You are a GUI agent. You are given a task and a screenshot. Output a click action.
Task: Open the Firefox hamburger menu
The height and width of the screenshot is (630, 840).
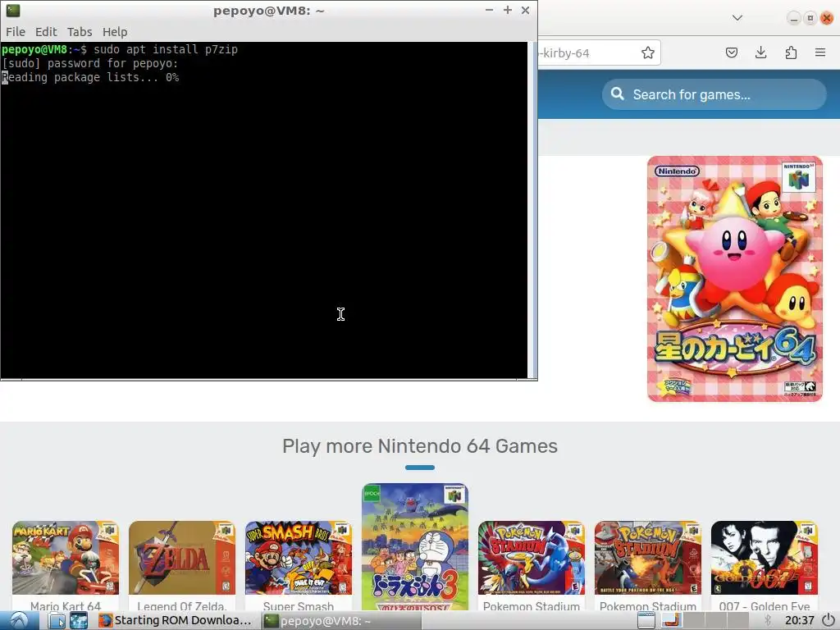(820, 52)
